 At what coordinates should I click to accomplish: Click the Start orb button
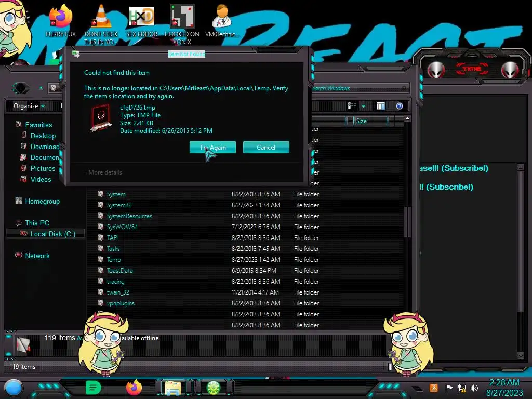[x=14, y=388]
